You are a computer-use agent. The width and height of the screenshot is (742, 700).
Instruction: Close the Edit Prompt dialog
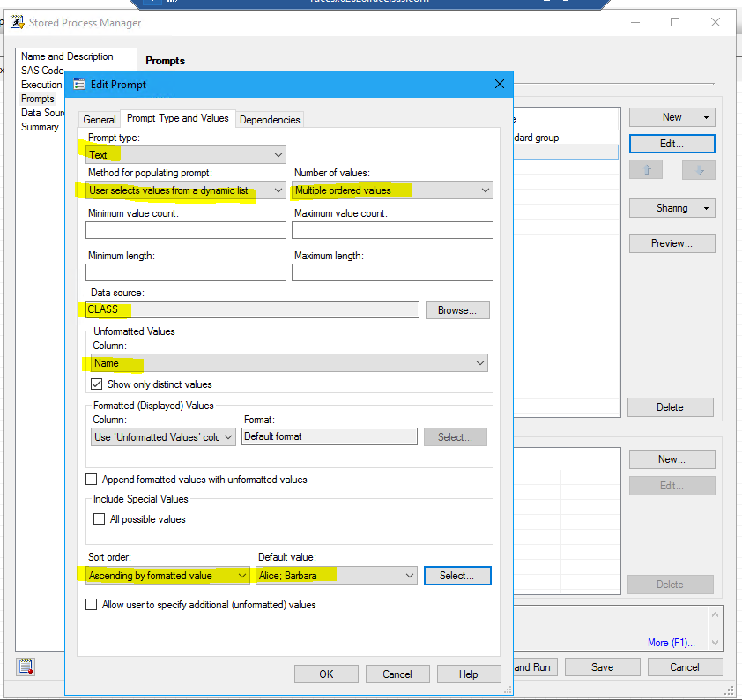pyautogui.click(x=500, y=84)
